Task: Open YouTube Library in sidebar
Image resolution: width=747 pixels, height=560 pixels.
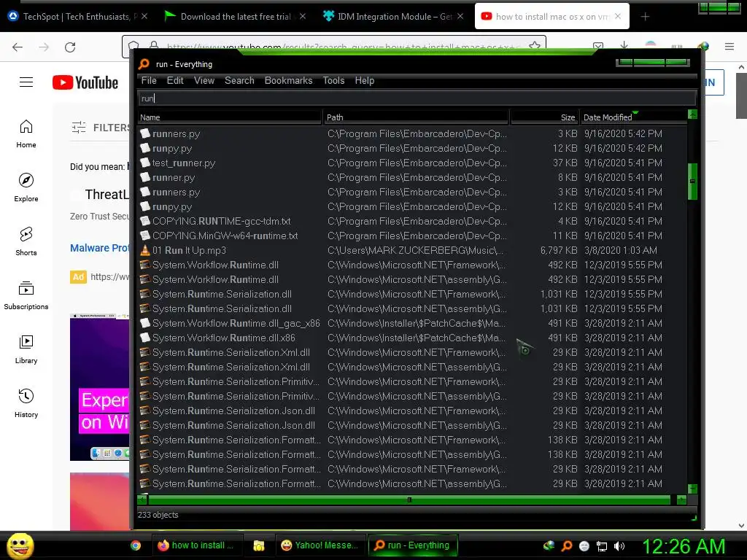Action: 26,349
